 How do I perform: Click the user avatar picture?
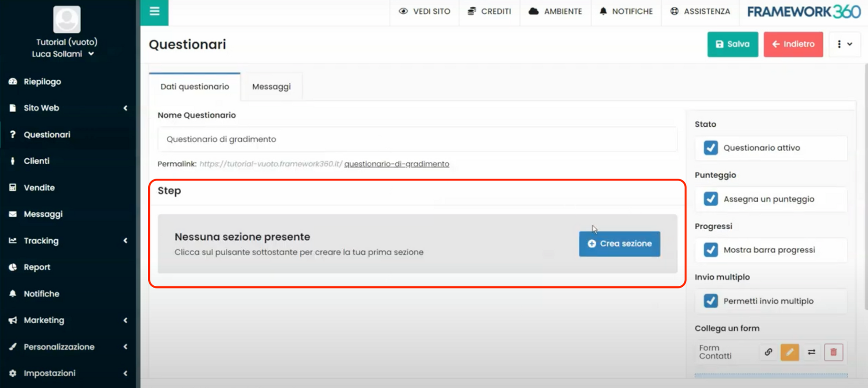[67, 19]
